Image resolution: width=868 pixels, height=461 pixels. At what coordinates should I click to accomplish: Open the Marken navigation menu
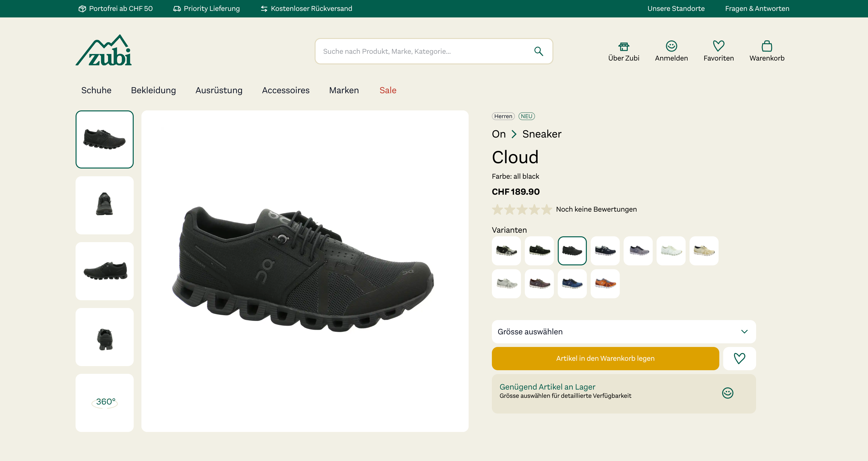[344, 90]
